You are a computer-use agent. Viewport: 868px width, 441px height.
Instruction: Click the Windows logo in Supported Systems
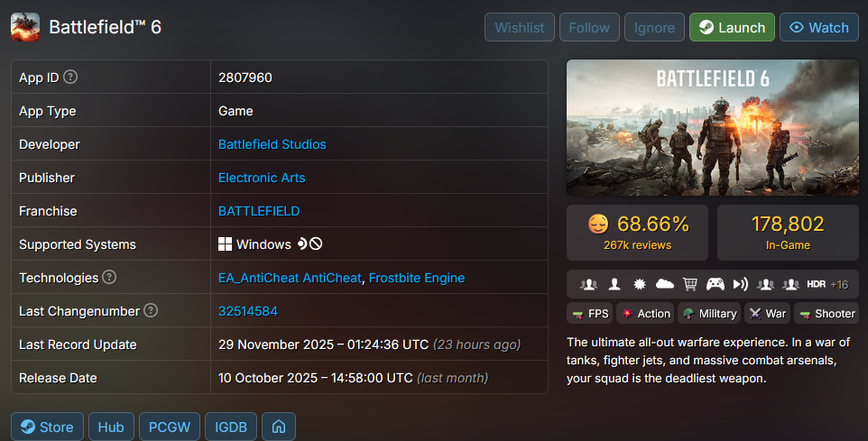point(225,244)
